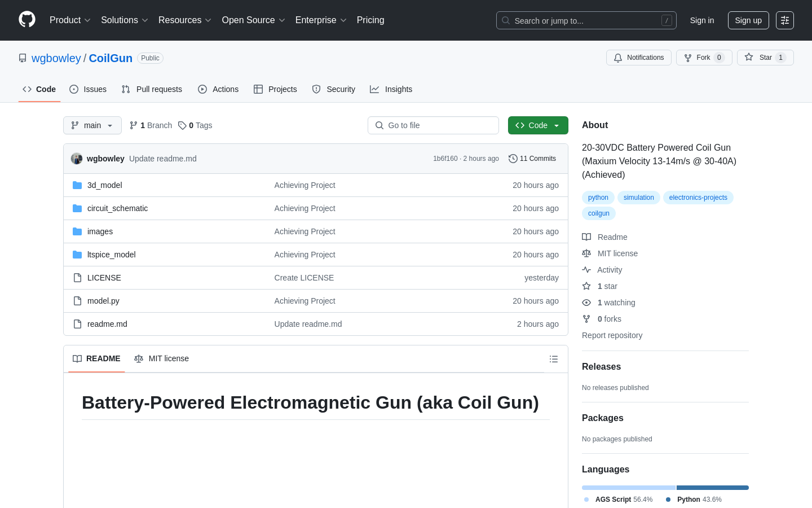Switch to the Actions tab
The width and height of the screenshot is (812, 508).
218,89
